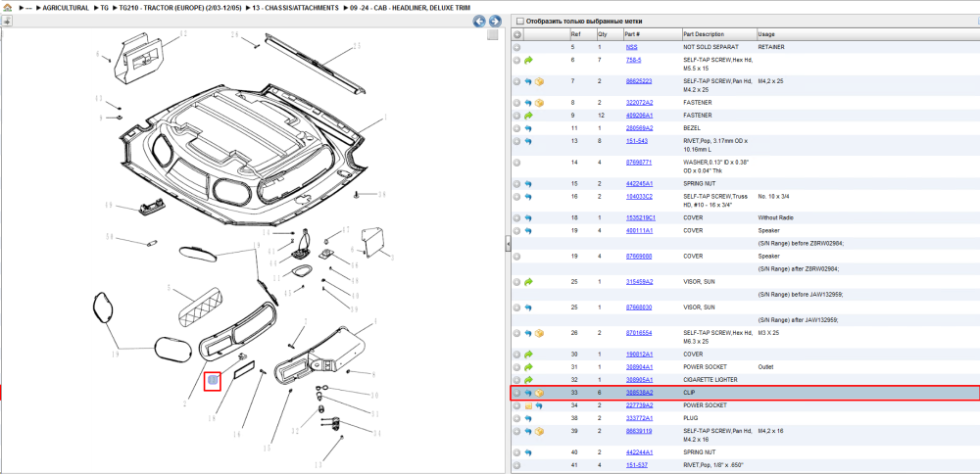Open part link 151-543

click(636, 140)
